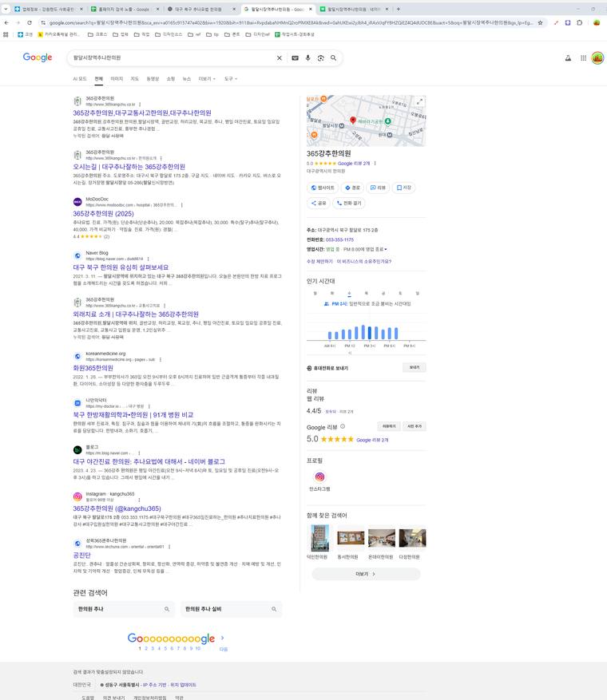Expand the map with the fullscreen arrows icon

(419, 102)
